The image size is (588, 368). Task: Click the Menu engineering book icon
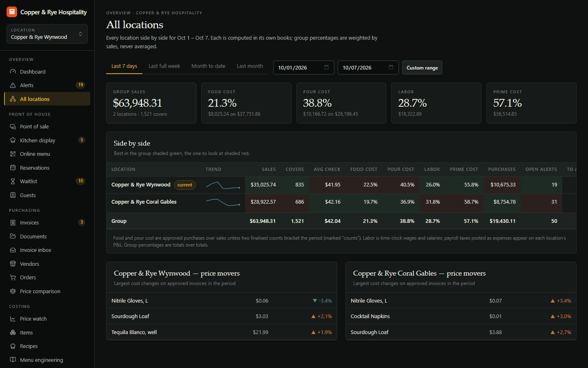[13, 360]
